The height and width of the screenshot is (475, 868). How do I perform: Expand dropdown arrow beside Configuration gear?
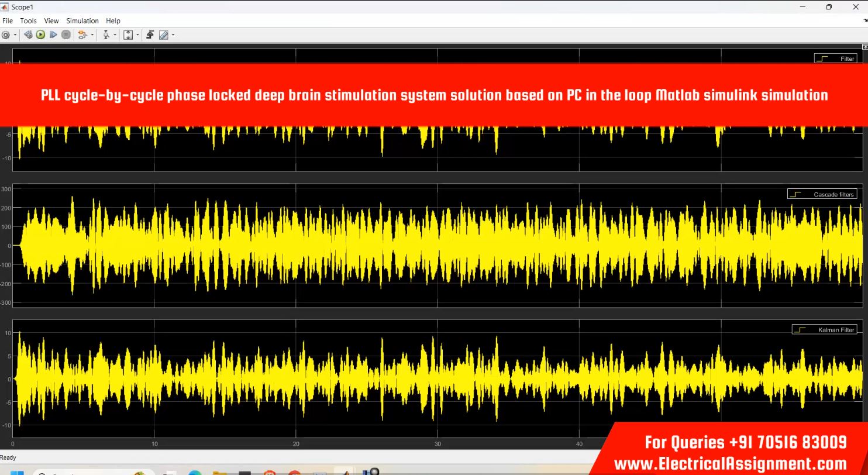click(15, 35)
